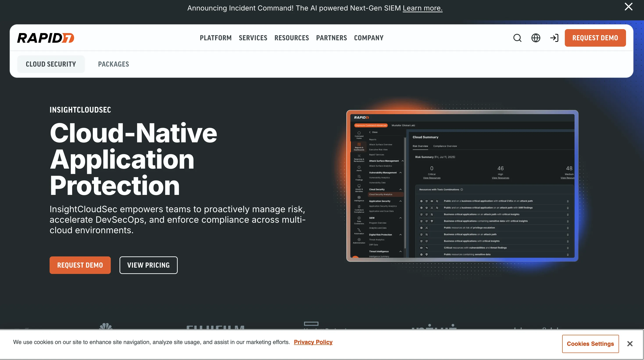Open Cookies Settings
The image size is (644, 360).
point(590,344)
